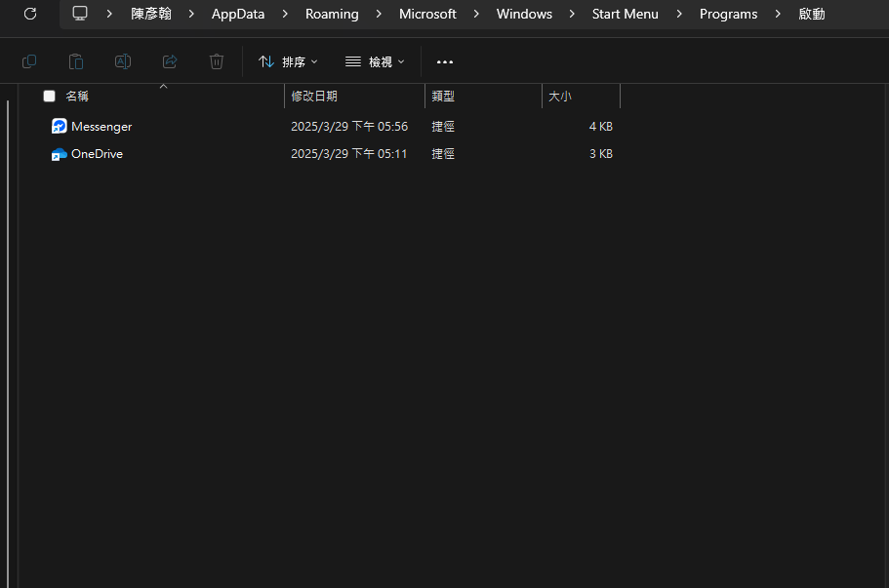Click the delete trash icon
The height and width of the screenshot is (588, 889).
click(x=216, y=61)
